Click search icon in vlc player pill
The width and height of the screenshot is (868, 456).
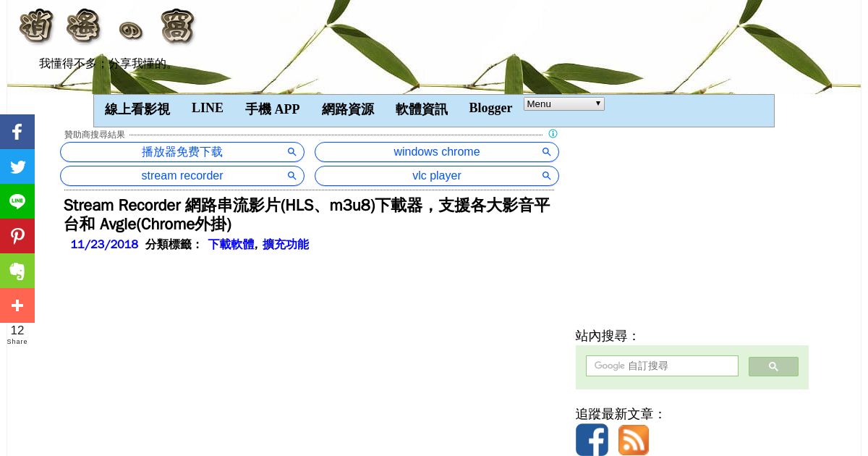pyautogui.click(x=546, y=176)
